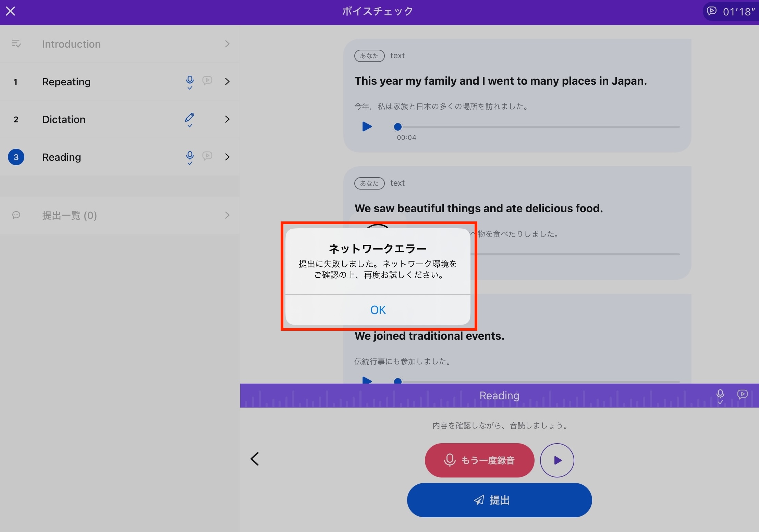Screen dimensions: 759x532
Task: Open the Dictation step from the sidebar
Action: (64, 119)
